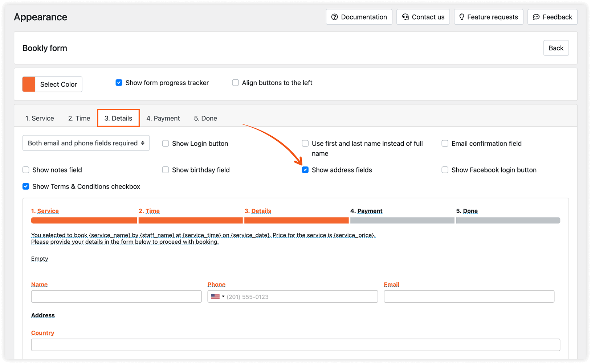Click the Documentation help circle icon

(x=334, y=17)
